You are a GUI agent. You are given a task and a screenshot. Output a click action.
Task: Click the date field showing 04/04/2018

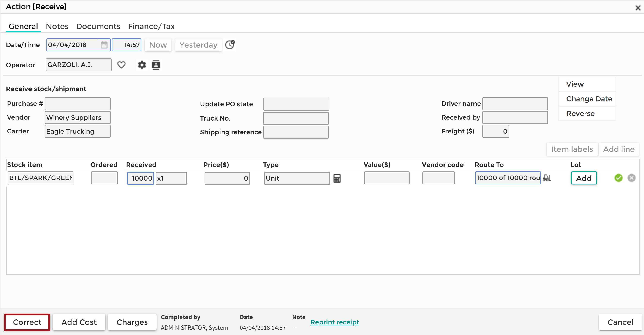(78, 45)
